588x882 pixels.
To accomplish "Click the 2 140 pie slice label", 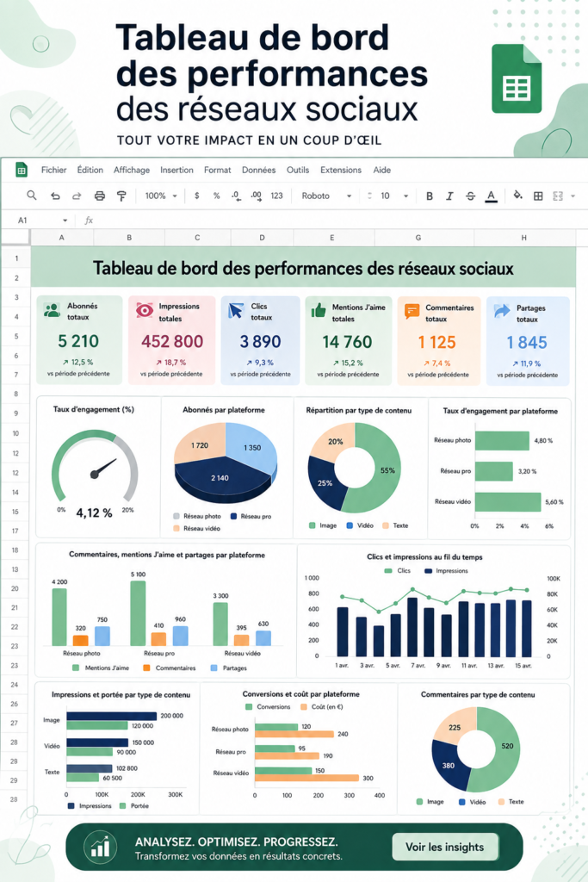I will (220, 478).
